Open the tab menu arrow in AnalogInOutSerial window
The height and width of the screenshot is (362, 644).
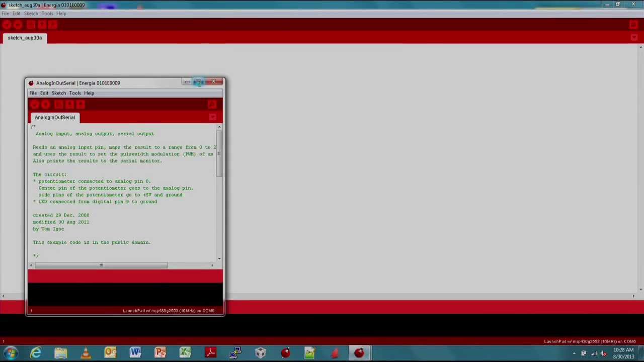[x=212, y=117]
